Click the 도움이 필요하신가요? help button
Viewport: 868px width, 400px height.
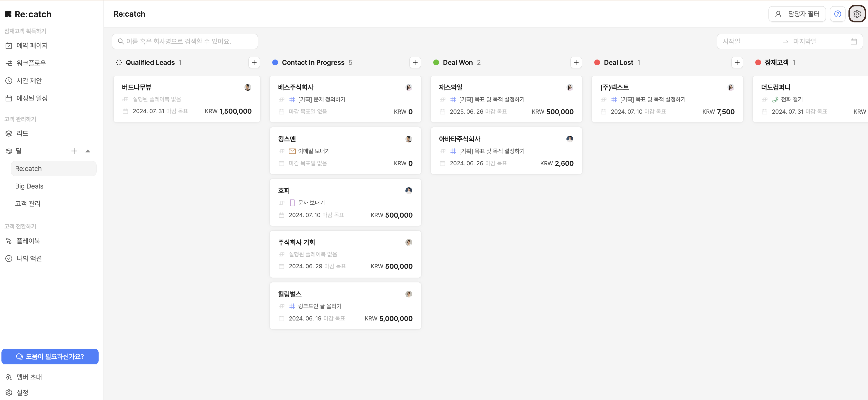[50, 356]
